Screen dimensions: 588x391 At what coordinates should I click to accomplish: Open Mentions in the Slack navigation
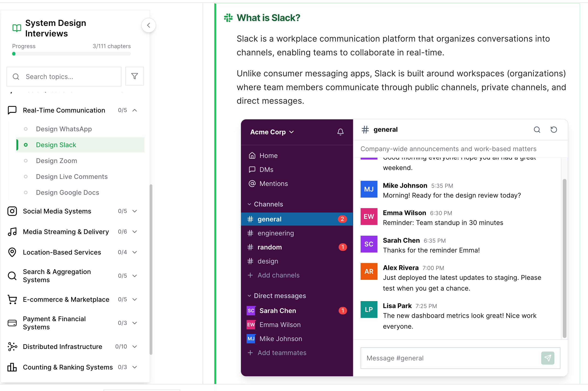click(273, 184)
